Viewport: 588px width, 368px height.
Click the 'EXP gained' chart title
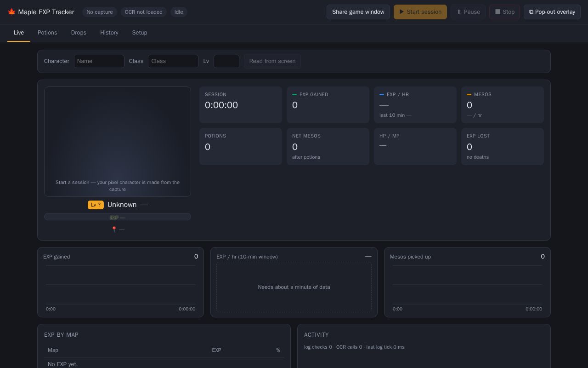(57, 257)
